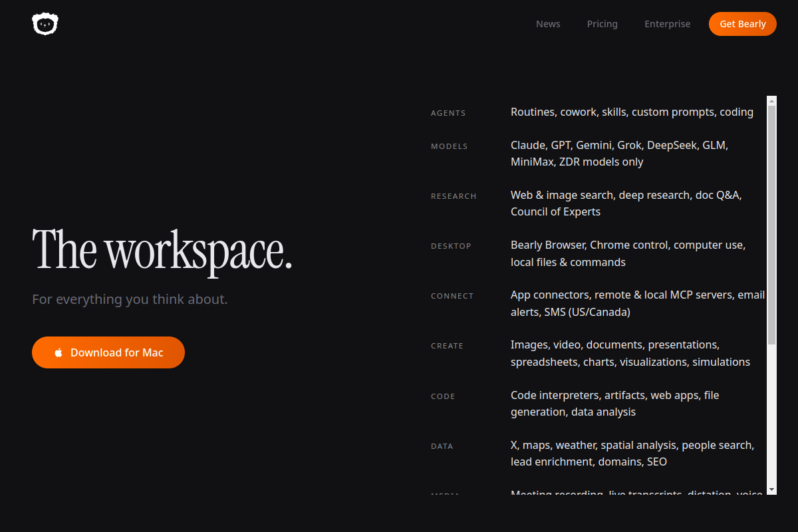Screen dimensions: 798x532
Task: Click the feature list scrollbar thumb
Action: click(771, 225)
